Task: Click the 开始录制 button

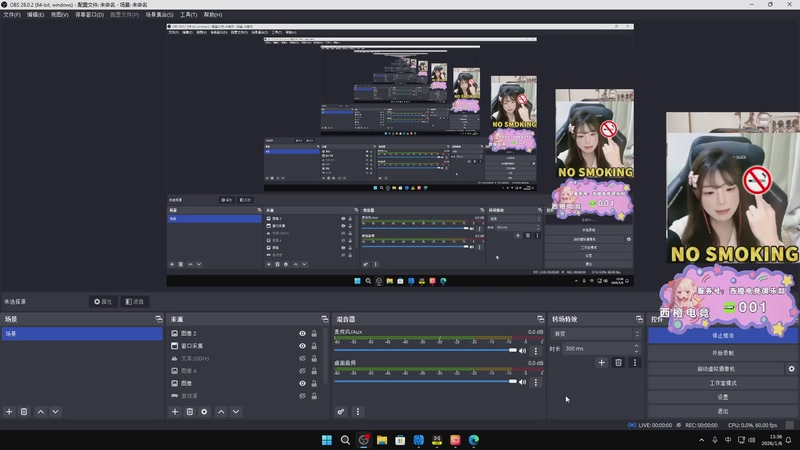Action: (722, 353)
